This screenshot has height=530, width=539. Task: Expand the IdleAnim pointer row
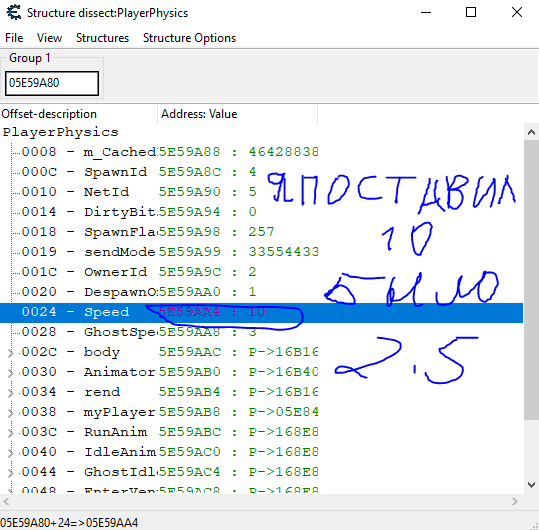(10, 453)
